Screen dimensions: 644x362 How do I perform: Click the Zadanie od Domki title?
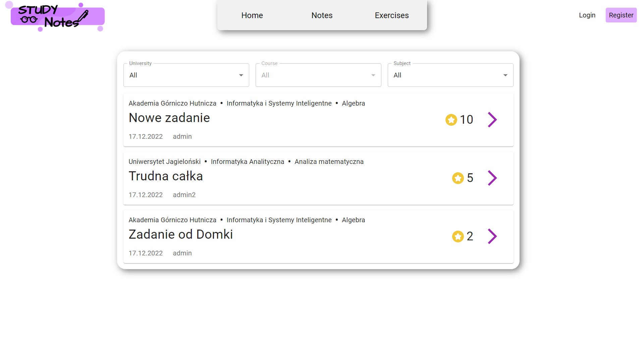pos(180,235)
